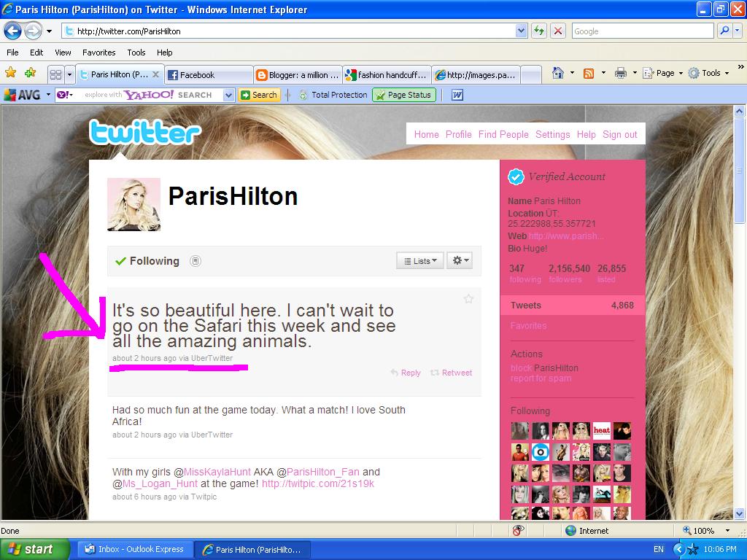The height and width of the screenshot is (560, 747).
Task: Switch to the Blogger tab
Action: 298,75
